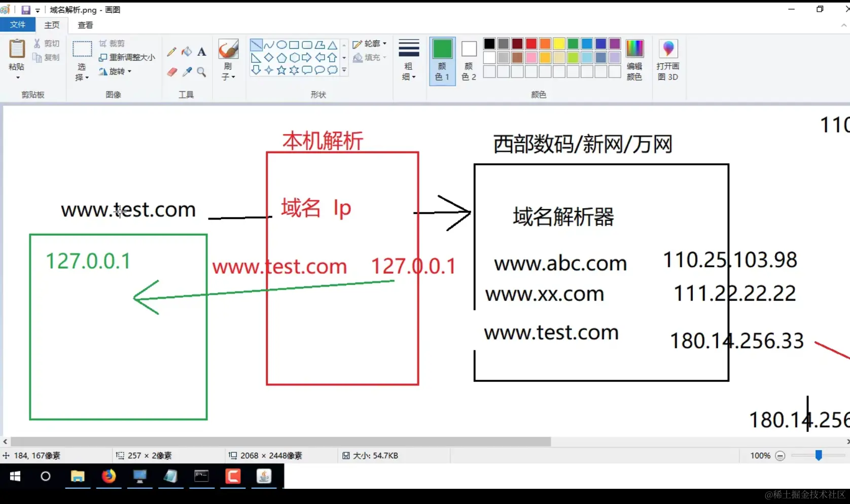850x504 pixels.
Task: Switch to the 查看 (View) tab
Action: tap(85, 25)
